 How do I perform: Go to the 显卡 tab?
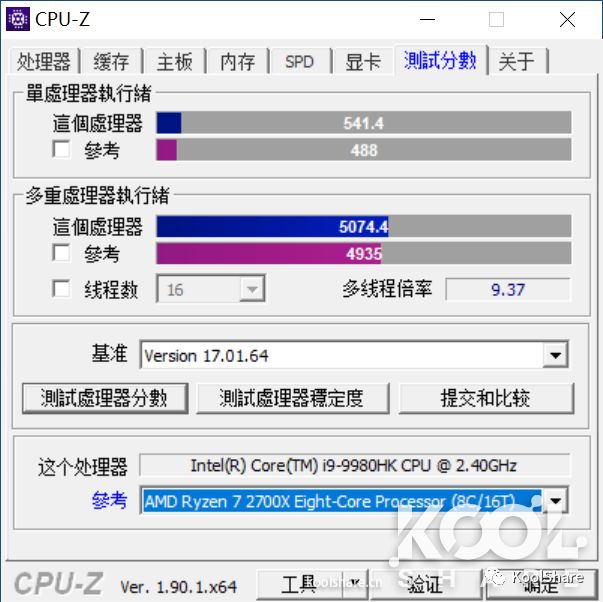click(x=363, y=62)
